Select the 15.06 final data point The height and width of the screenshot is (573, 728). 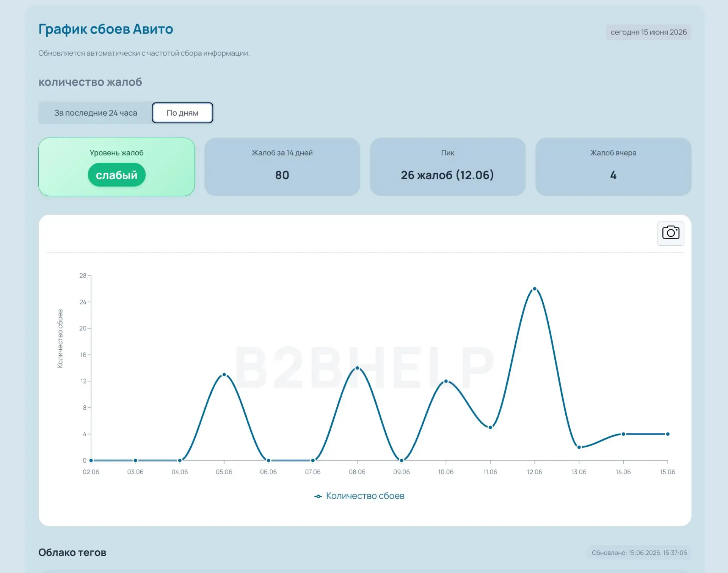pyautogui.click(x=668, y=434)
